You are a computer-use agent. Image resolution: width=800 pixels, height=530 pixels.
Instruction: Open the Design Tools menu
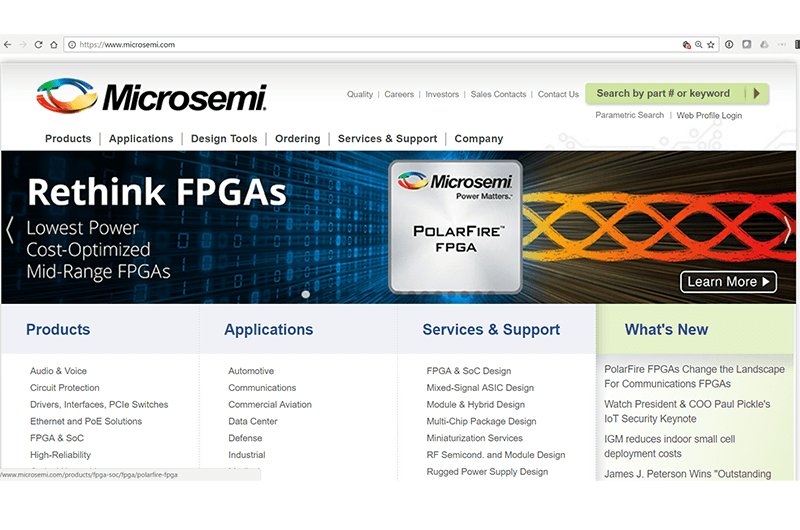point(224,139)
